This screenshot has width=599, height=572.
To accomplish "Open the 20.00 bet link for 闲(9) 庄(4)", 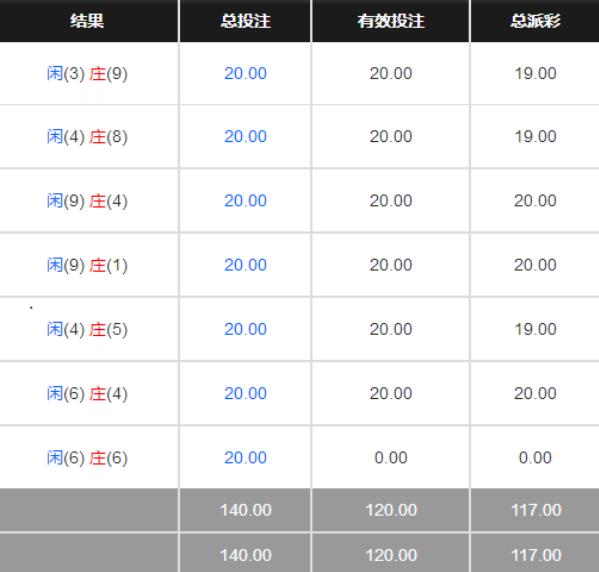I will tap(245, 201).
